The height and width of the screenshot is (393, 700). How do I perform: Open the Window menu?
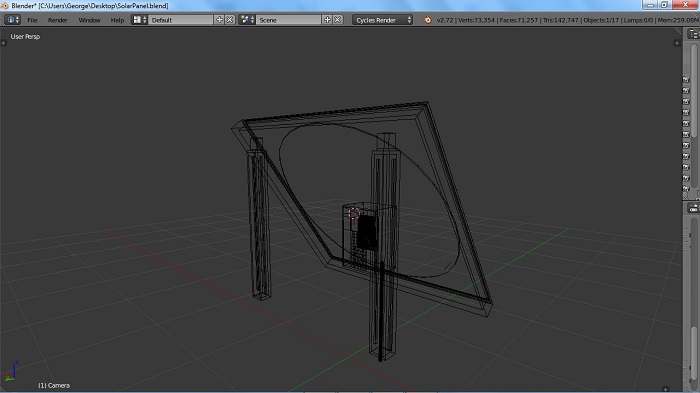(89, 20)
